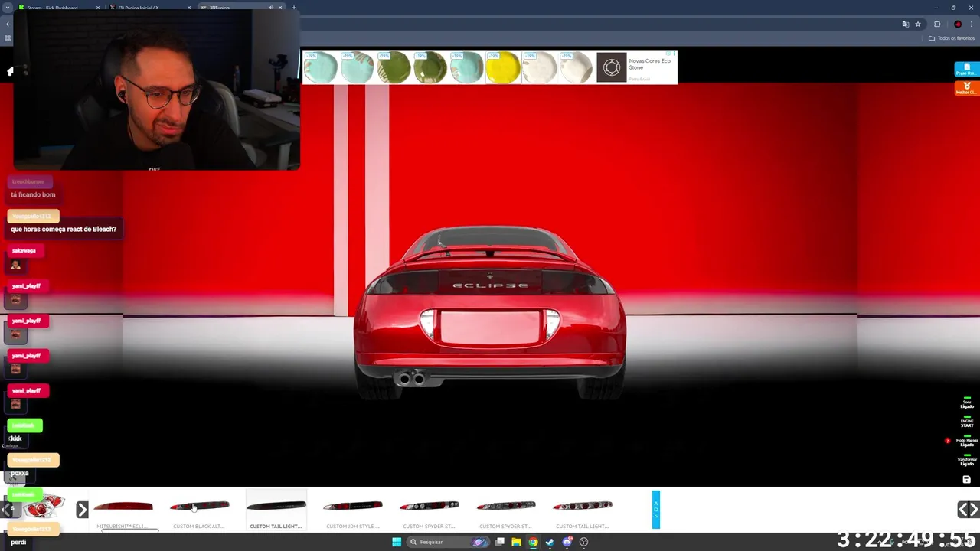Open the orange Melhor Carro button

click(x=966, y=89)
